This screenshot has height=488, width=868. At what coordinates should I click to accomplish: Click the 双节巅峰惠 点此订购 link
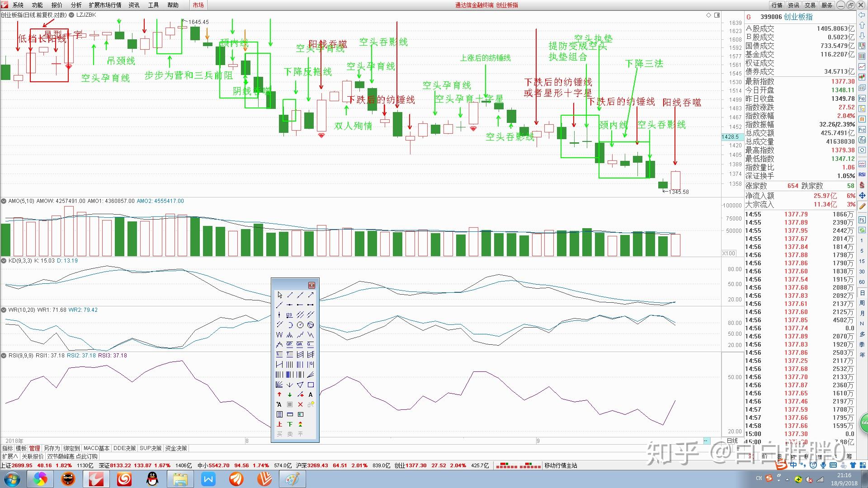[x=73, y=456]
